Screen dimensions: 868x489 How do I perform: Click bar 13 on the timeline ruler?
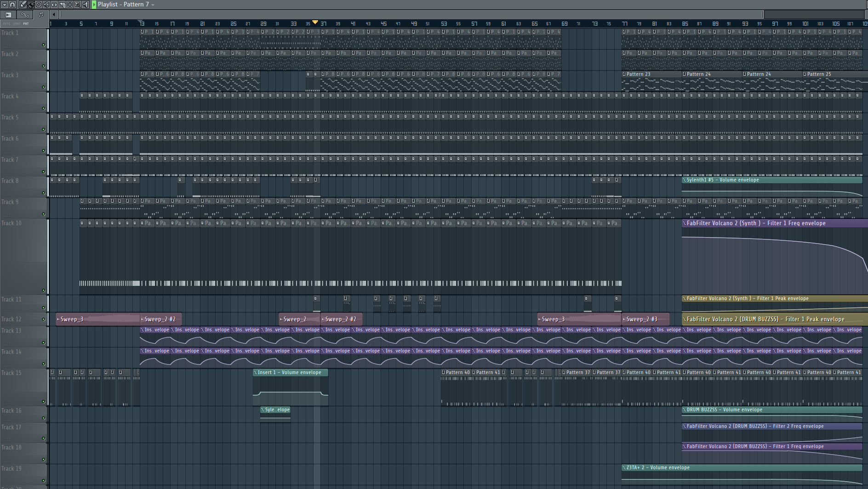[x=142, y=23]
